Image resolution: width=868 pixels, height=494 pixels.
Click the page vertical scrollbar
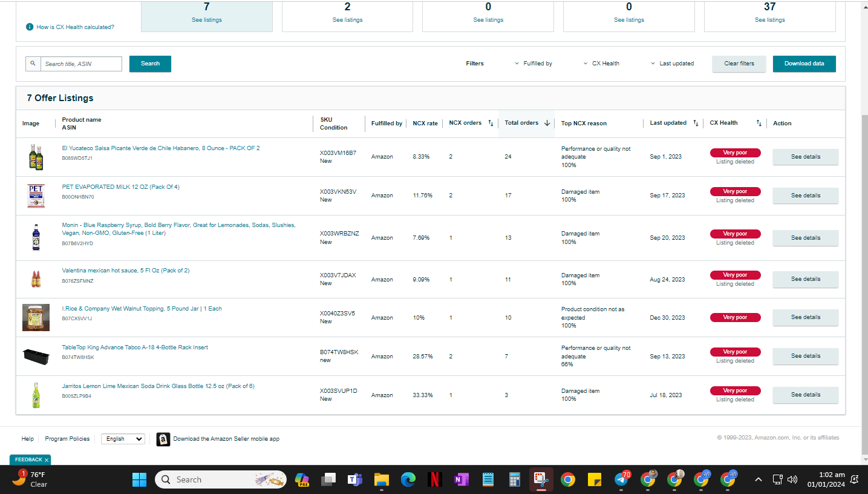click(x=864, y=283)
